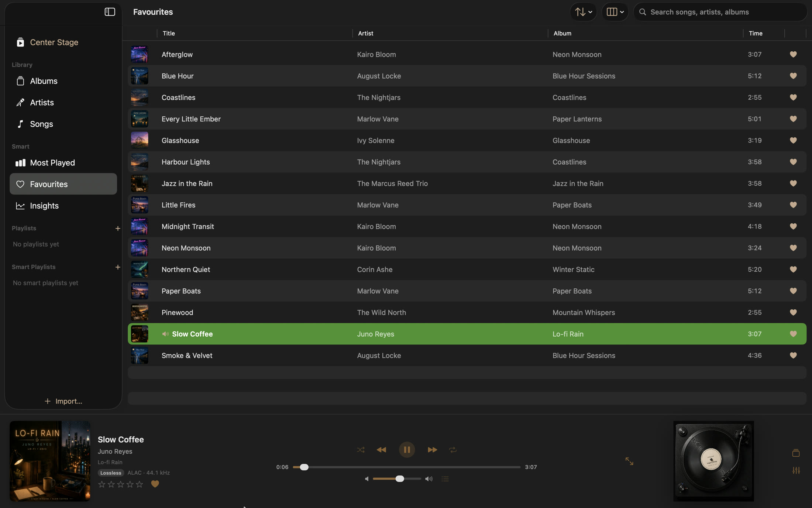Image resolution: width=812 pixels, height=508 pixels.
Task: Open the equalizer sliders icon
Action: point(796,470)
